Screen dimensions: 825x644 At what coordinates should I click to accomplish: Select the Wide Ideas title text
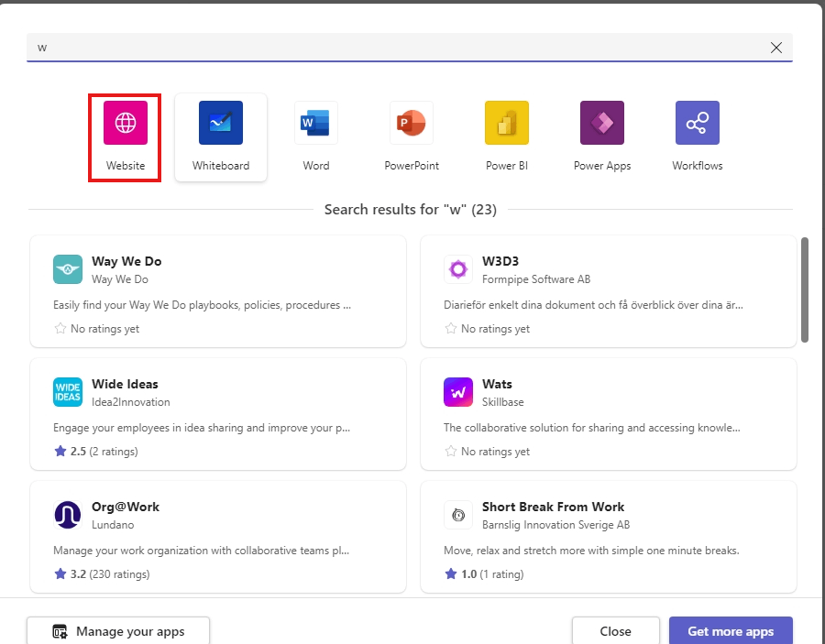tap(125, 385)
